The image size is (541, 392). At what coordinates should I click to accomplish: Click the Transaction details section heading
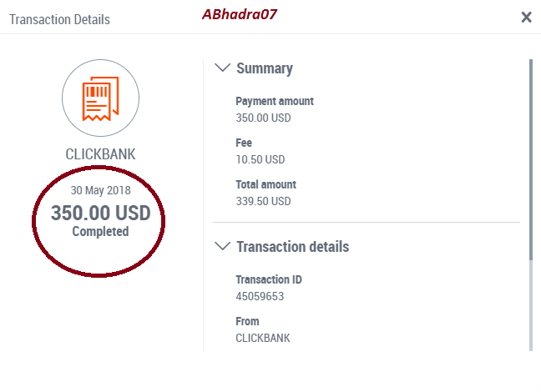click(x=292, y=247)
